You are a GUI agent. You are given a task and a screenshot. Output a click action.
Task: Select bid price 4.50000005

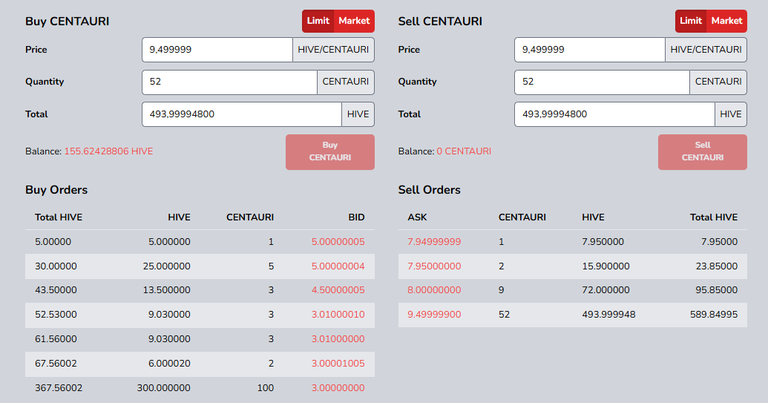[x=338, y=290]
